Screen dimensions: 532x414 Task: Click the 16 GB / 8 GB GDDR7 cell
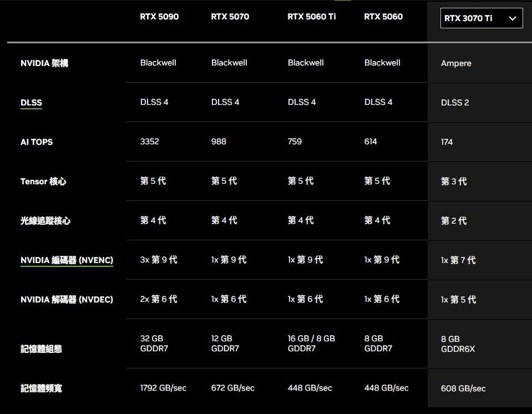click(311, 344)
